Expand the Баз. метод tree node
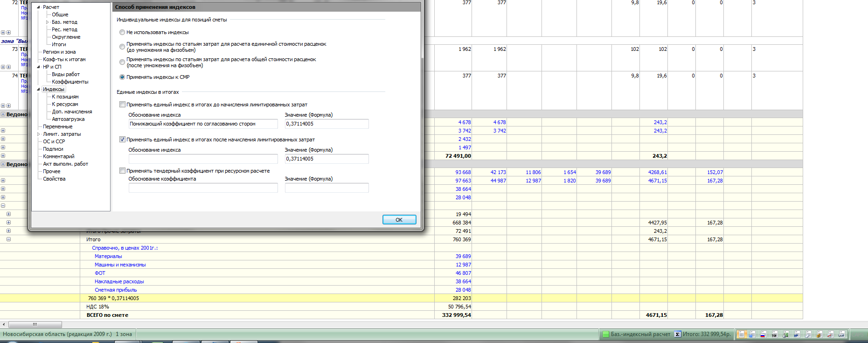The height and width of the screenshot is (343, 868). pos(48,22)
